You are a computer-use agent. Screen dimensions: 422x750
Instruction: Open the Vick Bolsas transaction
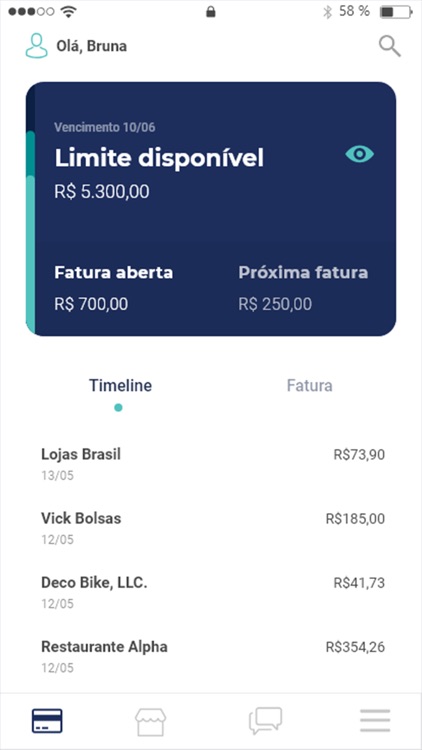[213, 528]
